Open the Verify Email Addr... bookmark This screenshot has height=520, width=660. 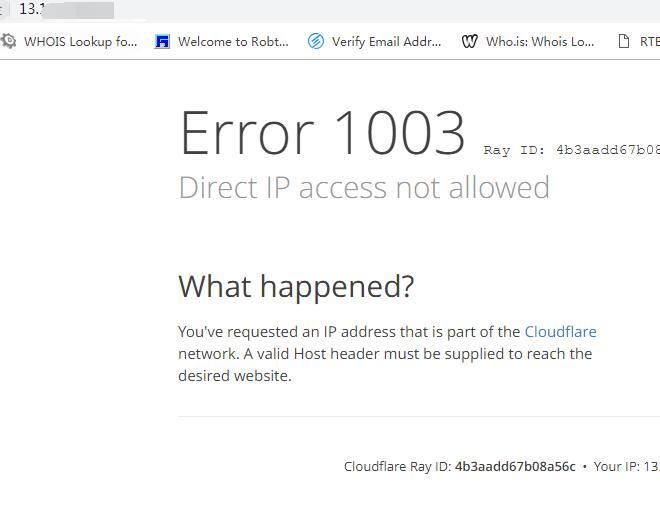pyautogui.click(x=386, y=41)
